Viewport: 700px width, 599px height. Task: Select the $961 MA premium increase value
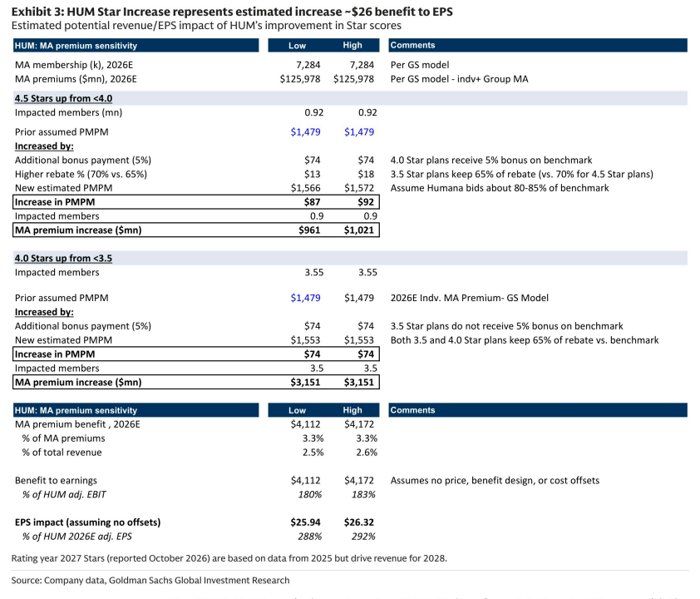pyautogui.click(x=309, y=230)
